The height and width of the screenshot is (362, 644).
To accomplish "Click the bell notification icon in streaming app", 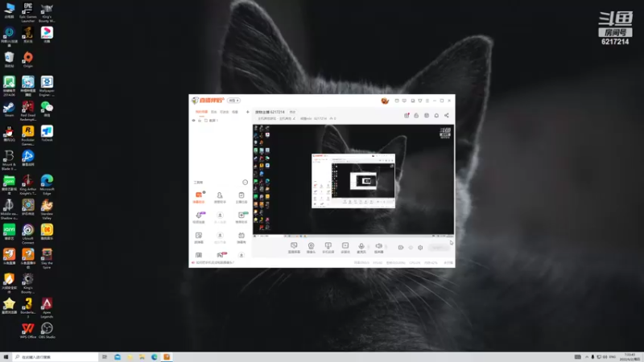I will [x=436, y=115].
